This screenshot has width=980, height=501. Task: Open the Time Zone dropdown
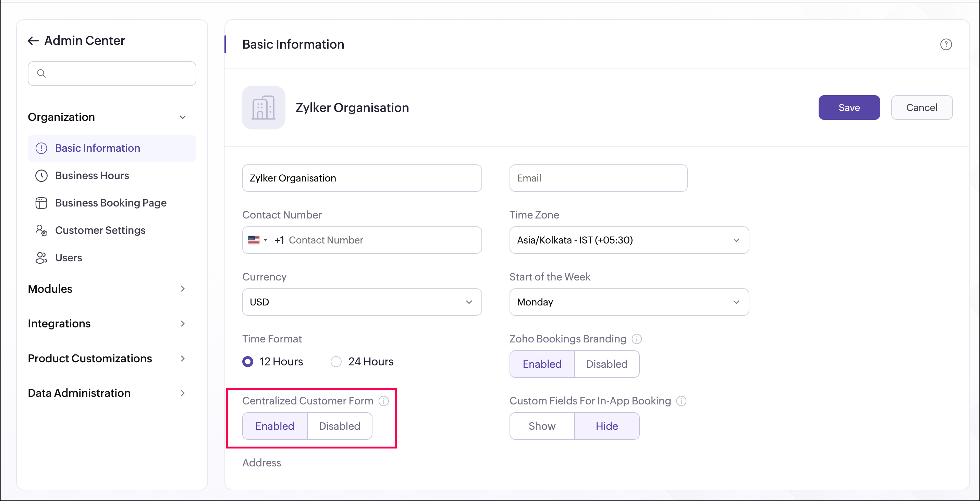[629, 240]
